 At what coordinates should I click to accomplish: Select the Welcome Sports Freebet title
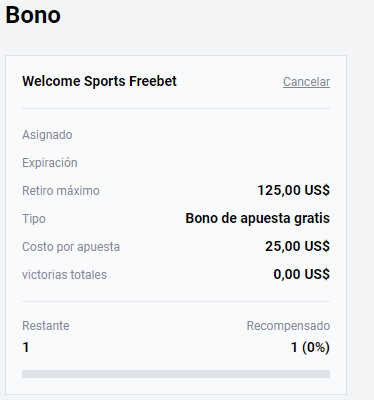pos(99,81)
